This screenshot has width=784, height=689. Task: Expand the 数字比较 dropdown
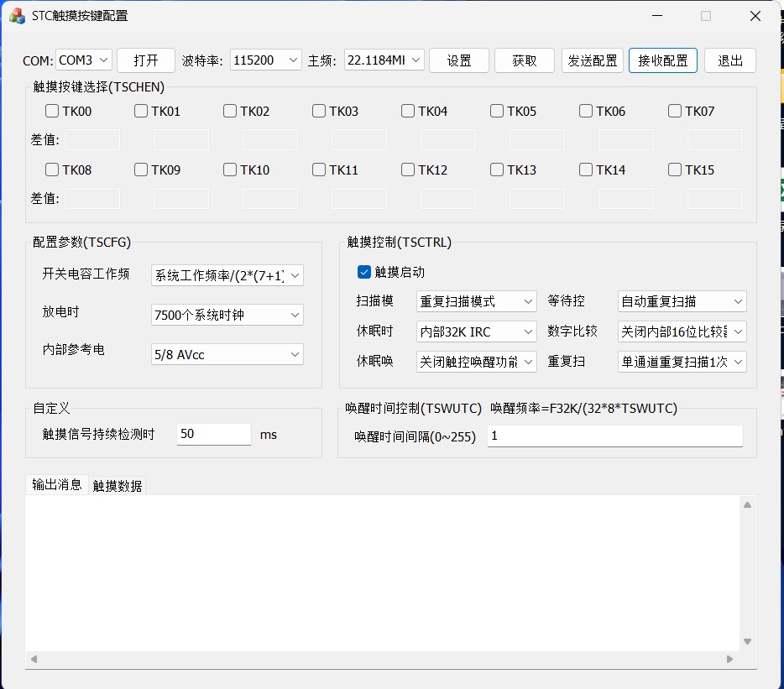click(682, 331)
